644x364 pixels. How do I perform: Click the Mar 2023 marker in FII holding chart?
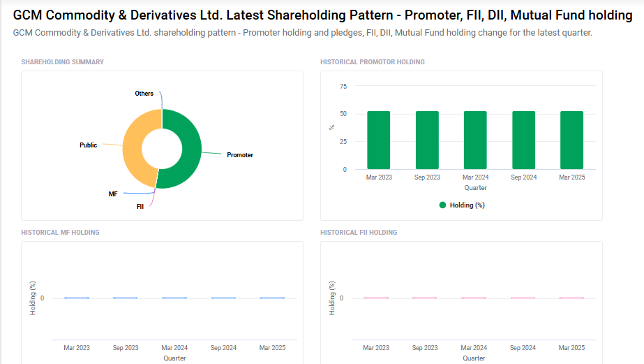pyautogui.click(x=376, y=298)
